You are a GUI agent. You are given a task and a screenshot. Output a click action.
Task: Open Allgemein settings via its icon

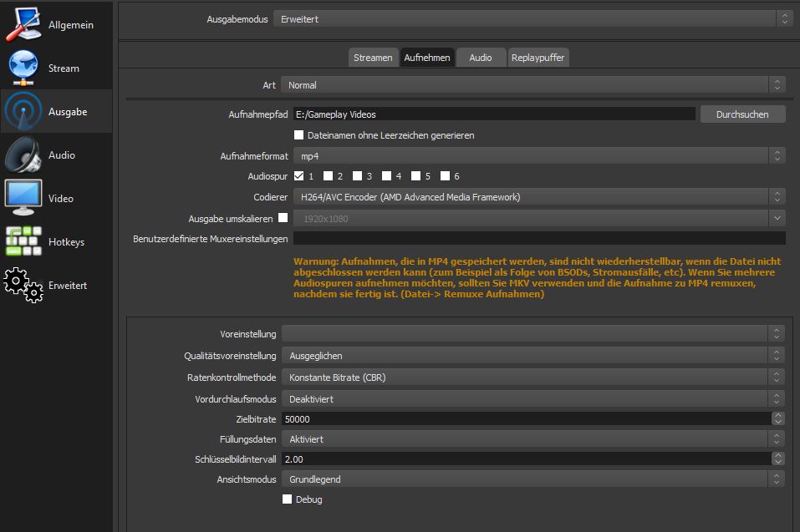point(23,24)
